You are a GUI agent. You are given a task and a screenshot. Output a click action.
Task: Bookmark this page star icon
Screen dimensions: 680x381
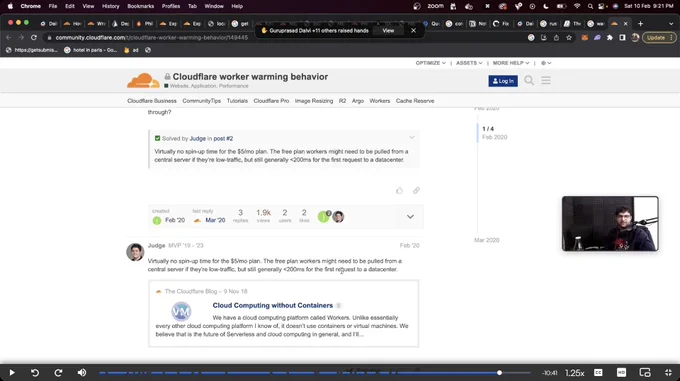pyautogui.click(x=569, y=38)
